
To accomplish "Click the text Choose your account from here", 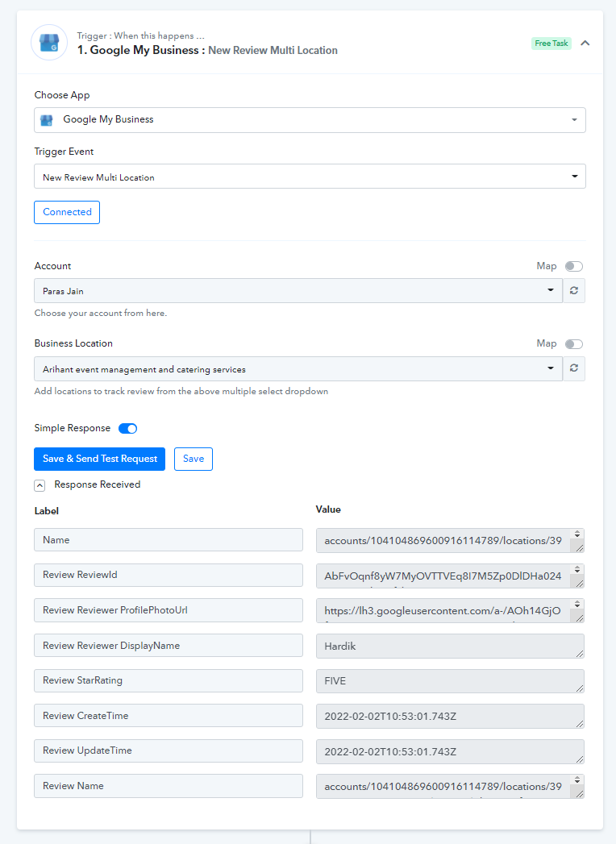I will click(x=101, y=313).
